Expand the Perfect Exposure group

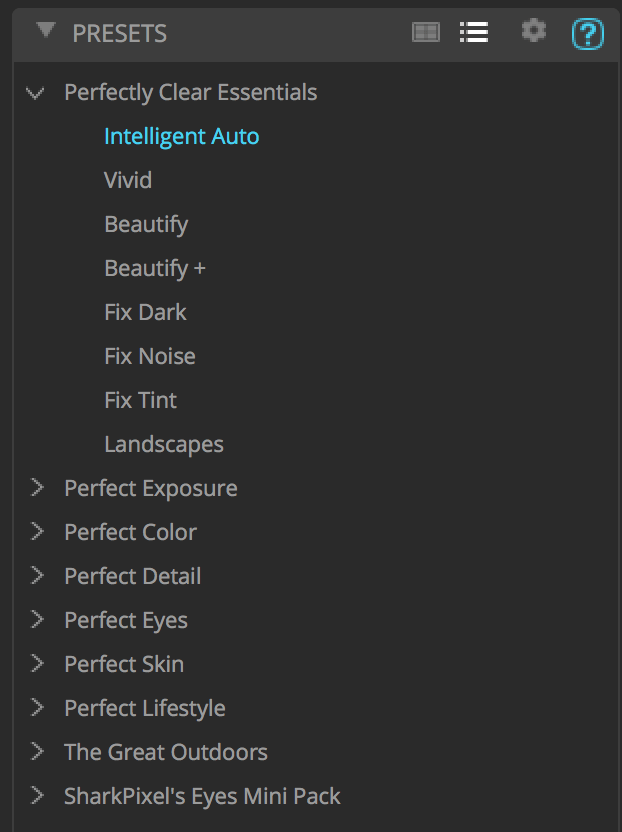pos(37,488)
